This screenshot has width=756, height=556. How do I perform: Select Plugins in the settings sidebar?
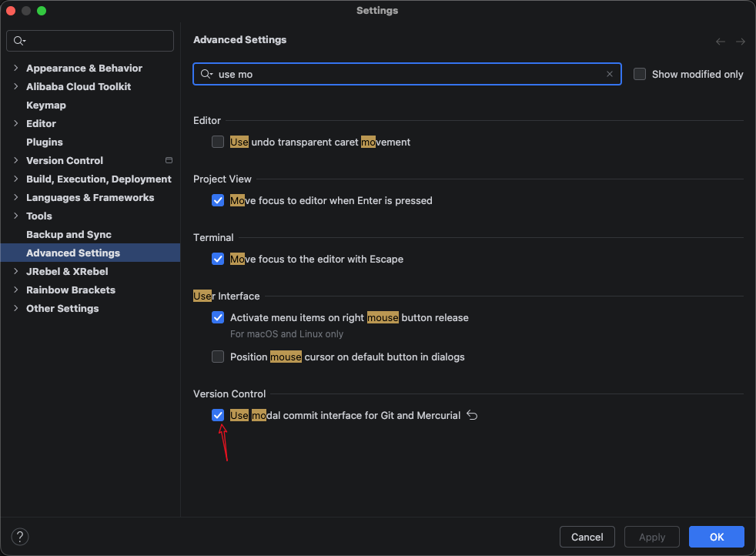(45, 142)
